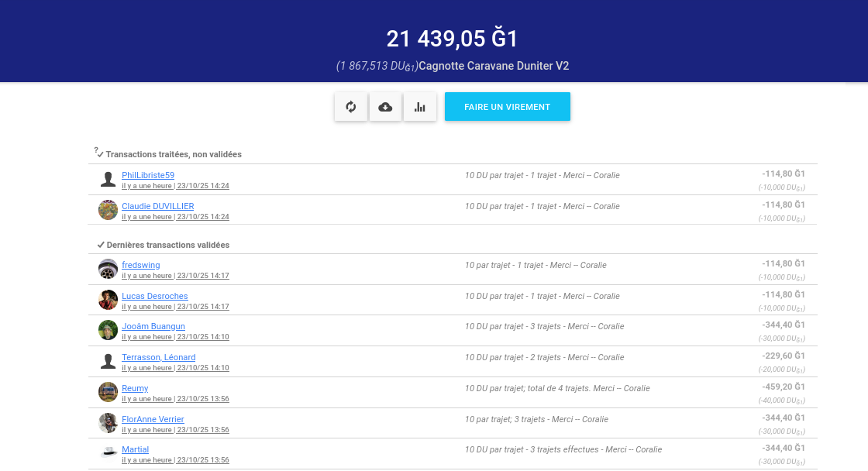Click the -459,20 Ğ1 amount for Reumy
Viewport: 868px width, 471px height.
(x=783, y=387)
